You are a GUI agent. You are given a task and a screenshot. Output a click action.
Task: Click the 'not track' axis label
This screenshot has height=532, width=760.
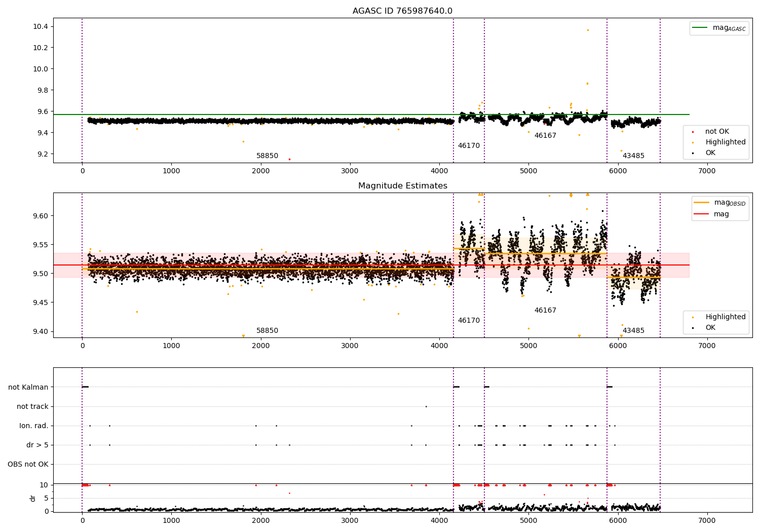tap(32, 407)
